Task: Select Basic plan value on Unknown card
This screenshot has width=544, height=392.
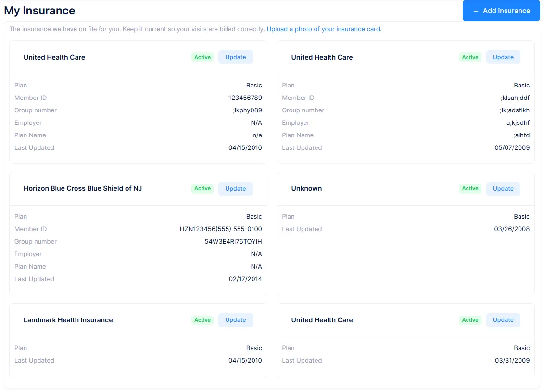Action: point(521,216)
